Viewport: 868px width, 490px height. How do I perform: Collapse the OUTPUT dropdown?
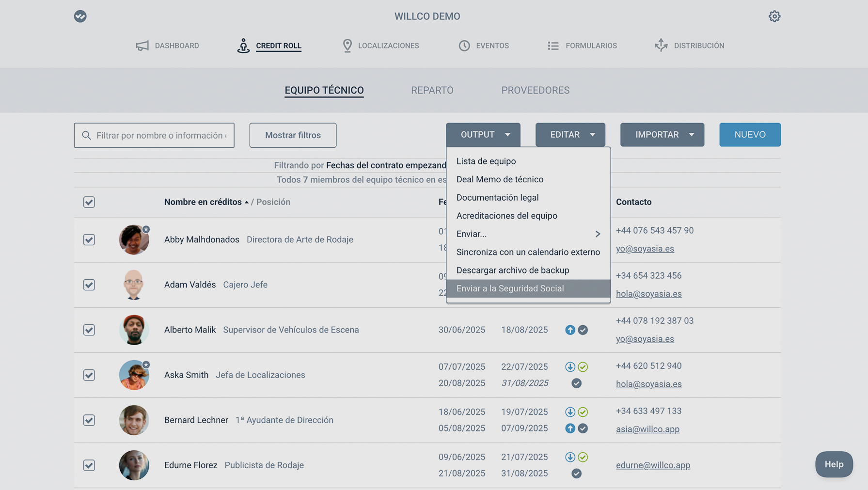click(x=483, y=135)
